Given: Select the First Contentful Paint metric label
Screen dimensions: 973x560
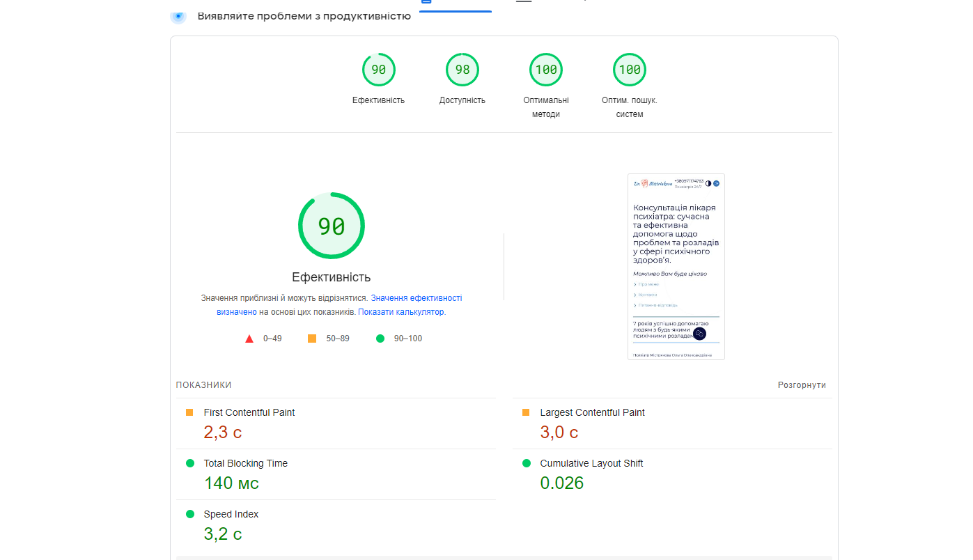Looking at the screenshot, I should (249, 412).
